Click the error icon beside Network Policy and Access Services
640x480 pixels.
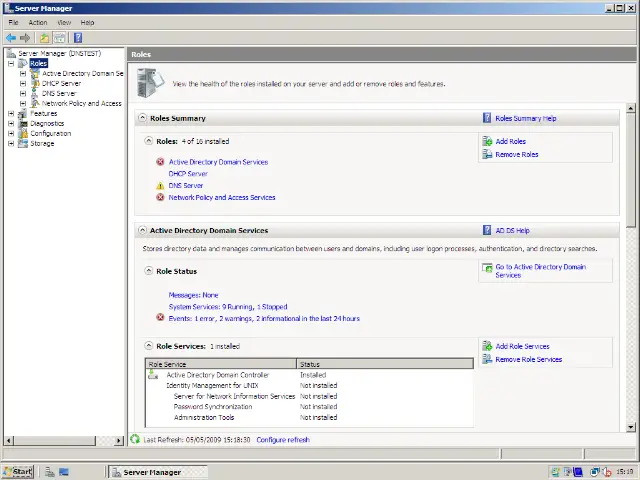click(160, 197)
